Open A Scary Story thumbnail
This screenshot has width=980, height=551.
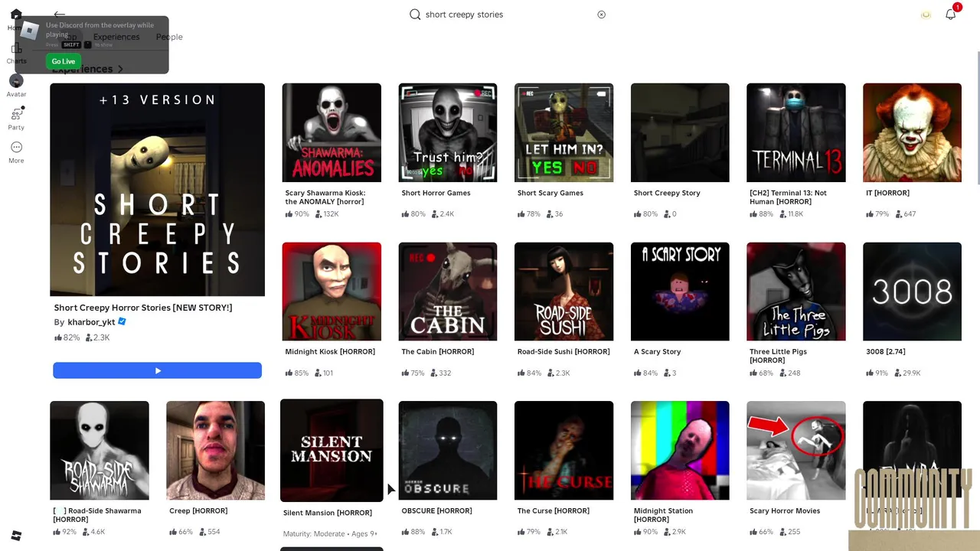click(680, 292)
